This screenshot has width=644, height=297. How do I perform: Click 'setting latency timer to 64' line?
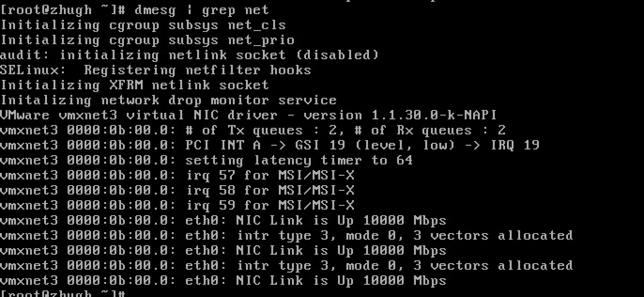(x=207, y=160)
